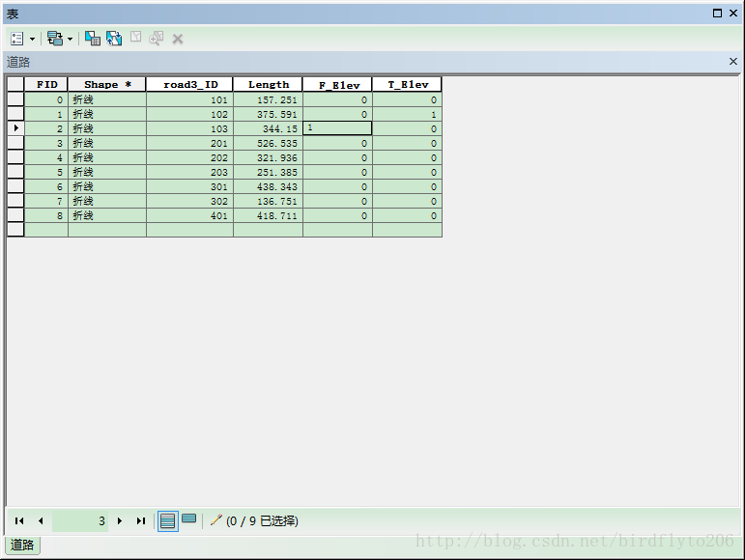Image resolution: width=745 pixels, height=560 pixels.
Task: Select the Shape * column header
Action: pyautogui.click(x=107, y=84)
